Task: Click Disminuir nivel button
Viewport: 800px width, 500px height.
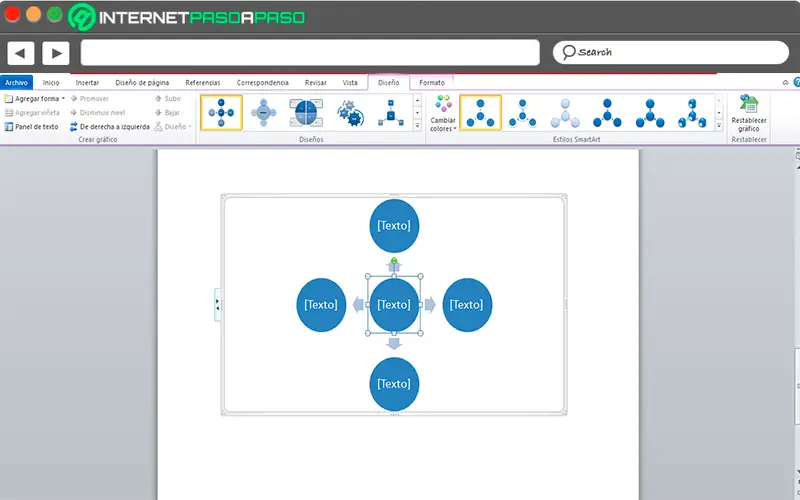Action: coord(97,113)
